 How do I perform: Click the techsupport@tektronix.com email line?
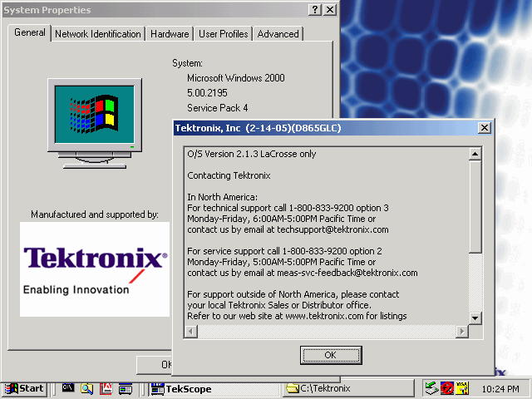288,229
